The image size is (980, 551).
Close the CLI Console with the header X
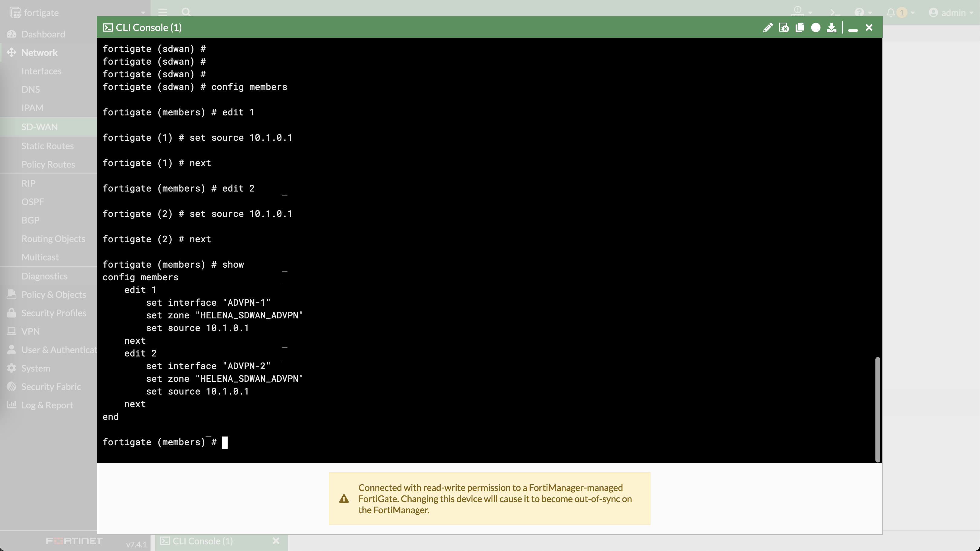pos(869,27)
